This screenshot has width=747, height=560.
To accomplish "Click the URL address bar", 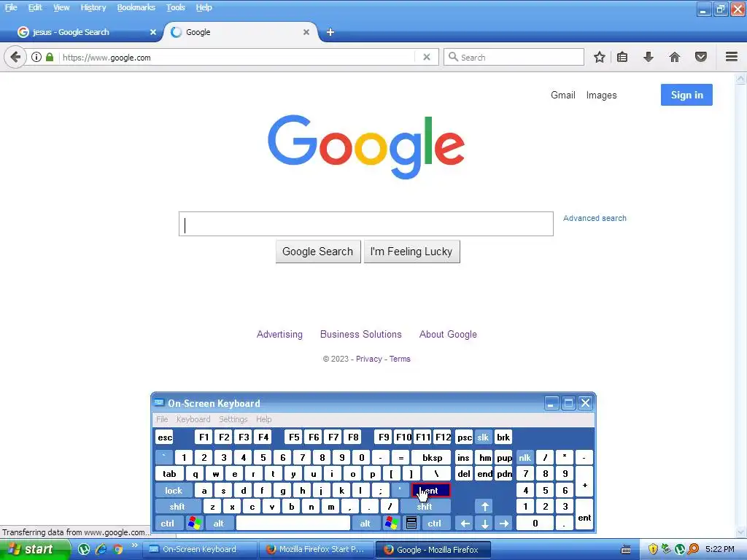I will tap(239, 57).
